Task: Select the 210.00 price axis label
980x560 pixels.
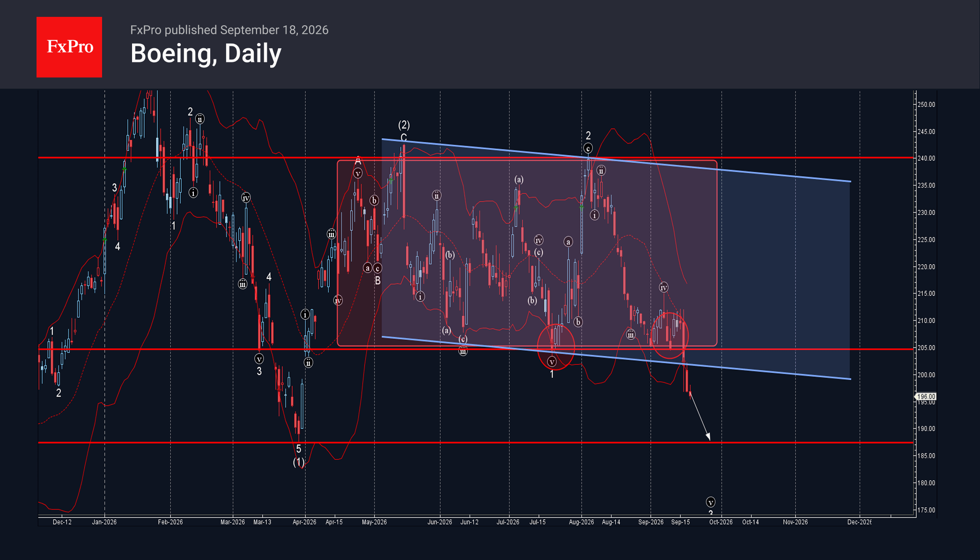Action: (926, 321)
